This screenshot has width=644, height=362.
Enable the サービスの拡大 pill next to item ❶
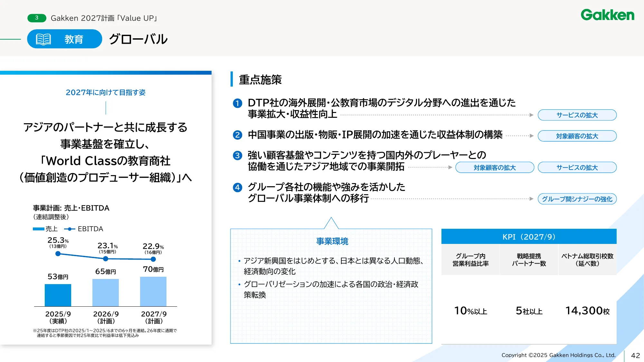point(577,115)
